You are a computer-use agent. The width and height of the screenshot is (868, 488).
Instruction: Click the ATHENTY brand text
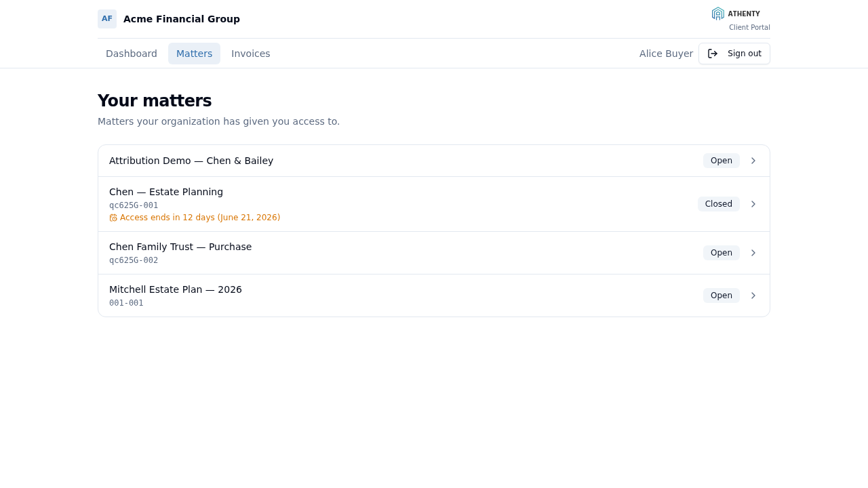pyautogui.click(x=744, y=14)
